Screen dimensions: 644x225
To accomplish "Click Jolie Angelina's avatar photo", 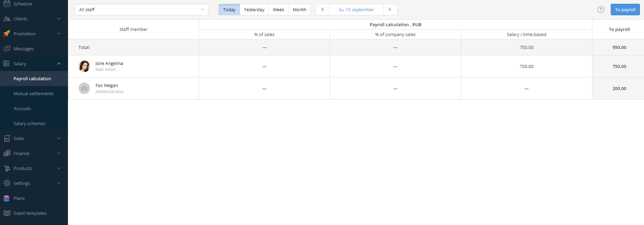I will click(x=84, y=66).
